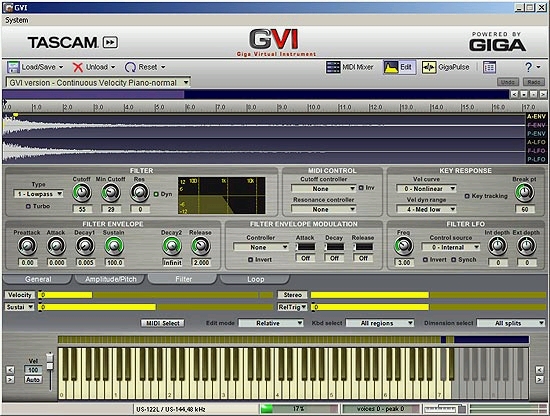The width and height of the screenshot is (550, 416).
Task: Show the A-ENV envelope overlay
Action: pyautogui.click(x=536, y=116)
